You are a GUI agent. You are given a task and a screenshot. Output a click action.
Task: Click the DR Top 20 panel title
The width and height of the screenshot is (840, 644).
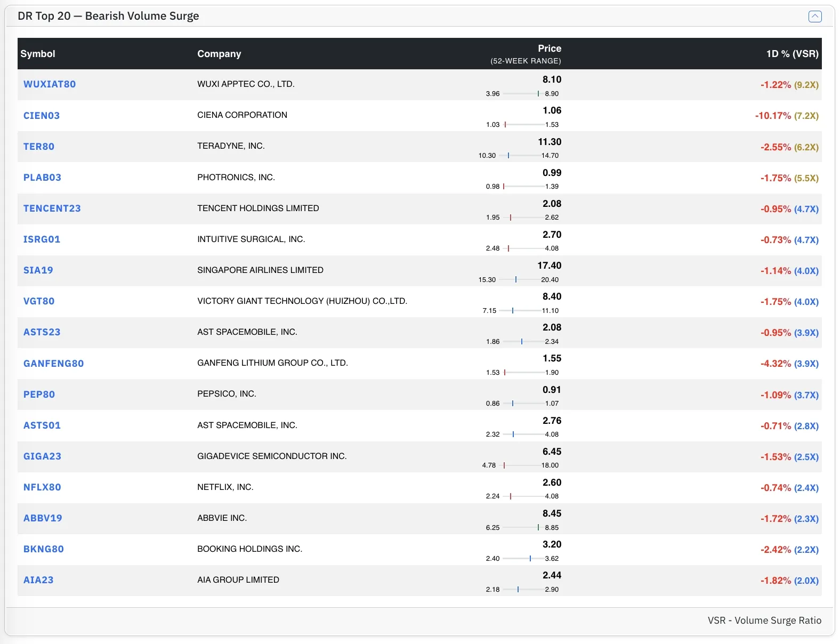108,16
